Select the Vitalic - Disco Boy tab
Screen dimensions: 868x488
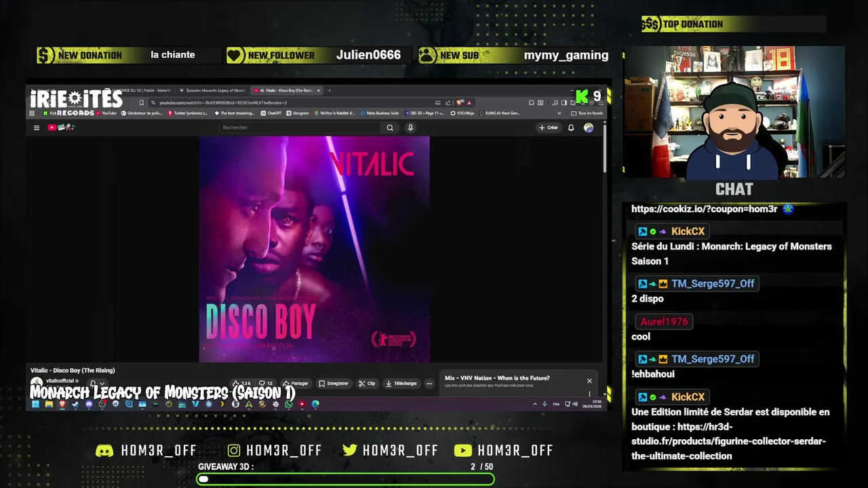coord(288,90)
